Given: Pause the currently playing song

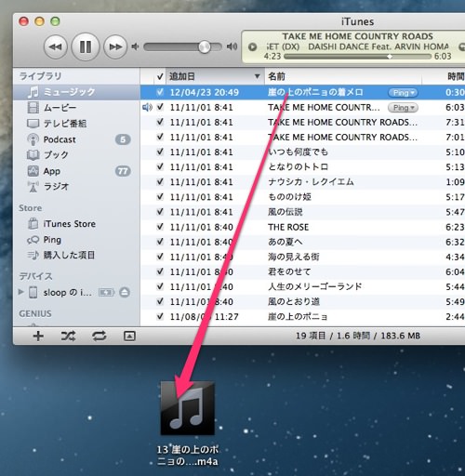Looking at the screenshot, I should pos(86,46).
